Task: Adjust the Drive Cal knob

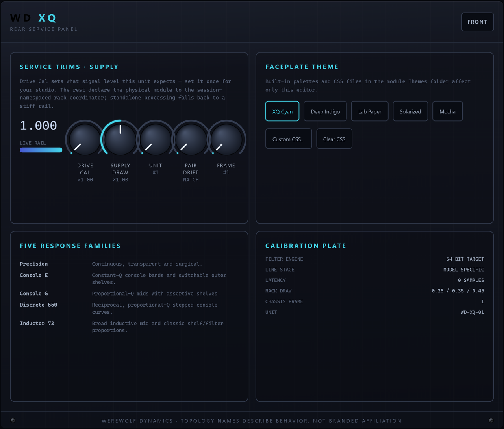Action: [85, 139]
